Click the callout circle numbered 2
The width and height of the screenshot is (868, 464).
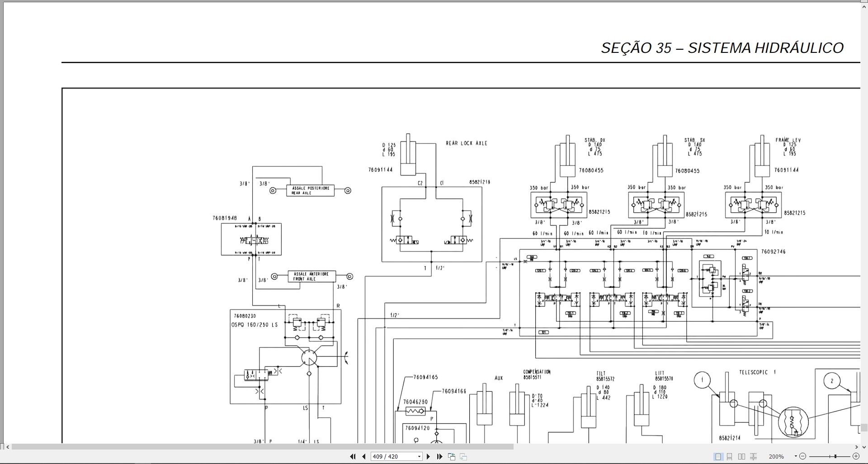pos(832,381)
